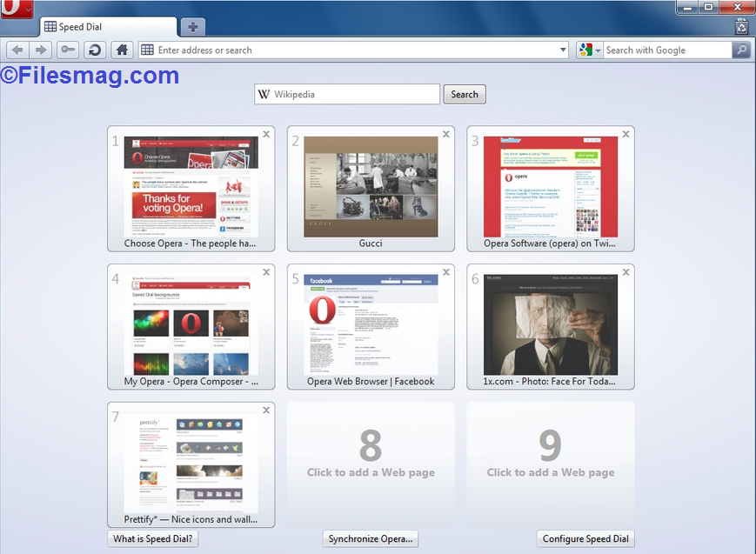The width and height of the screenshot is (756, 554).
Task: Minimize the Opera window
Action: [687, 7]
